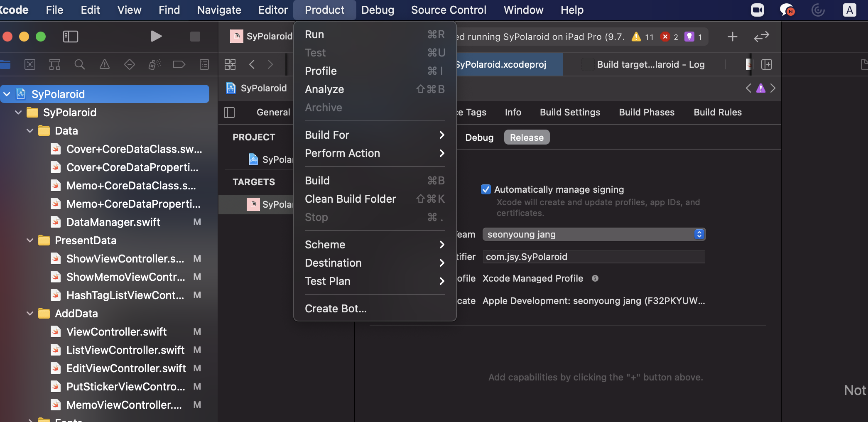Viewport: 868px width, 422px height.
Task: Uncheck Automatically manage signing
Action: 486,189
